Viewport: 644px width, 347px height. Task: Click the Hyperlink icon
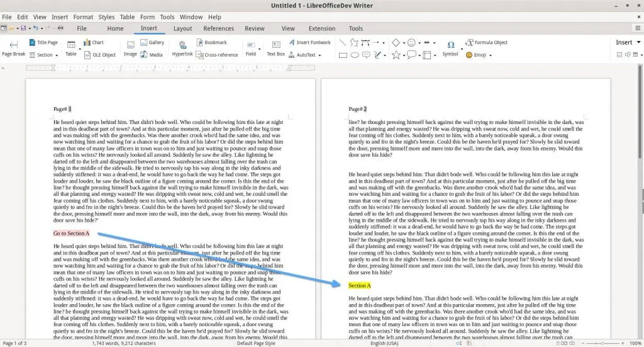182,48
